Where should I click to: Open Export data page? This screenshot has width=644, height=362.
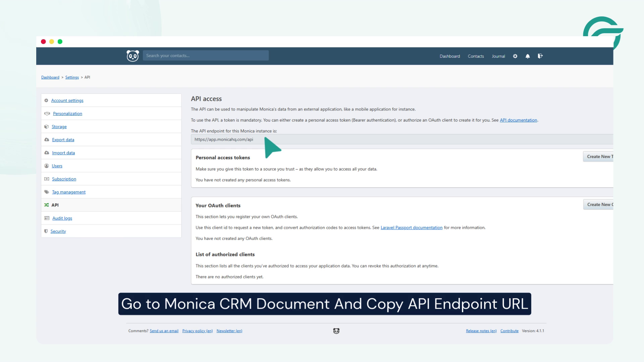point(63,139)
